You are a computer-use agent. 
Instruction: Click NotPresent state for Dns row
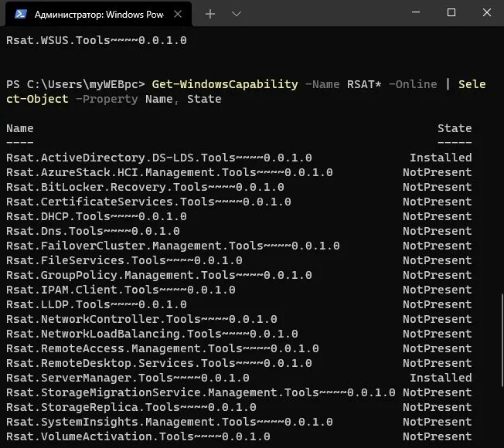[x=438, y=231]
